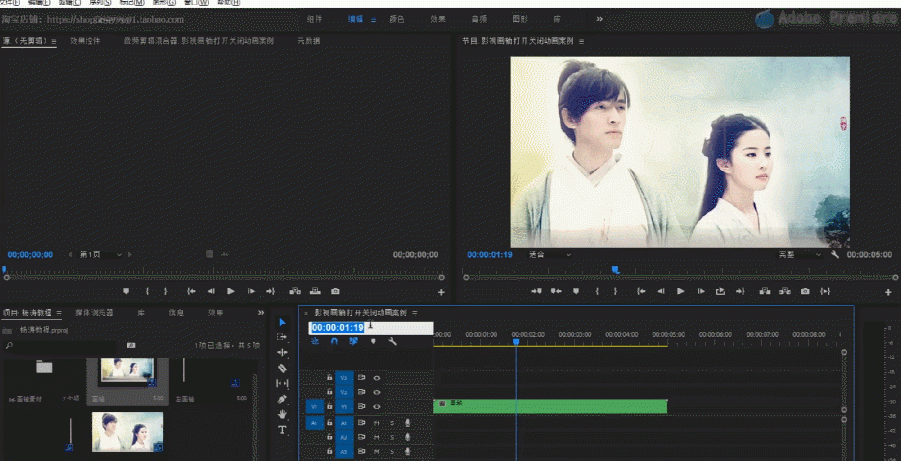Open Project panel menu icon
901x461 pixels.
59,313
